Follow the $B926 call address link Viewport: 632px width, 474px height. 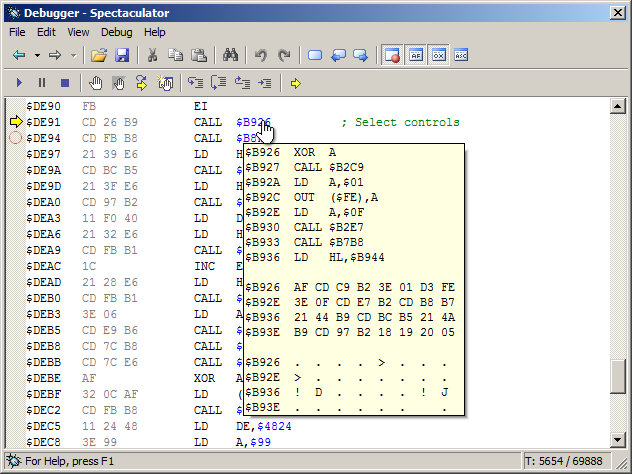point(252,122)
